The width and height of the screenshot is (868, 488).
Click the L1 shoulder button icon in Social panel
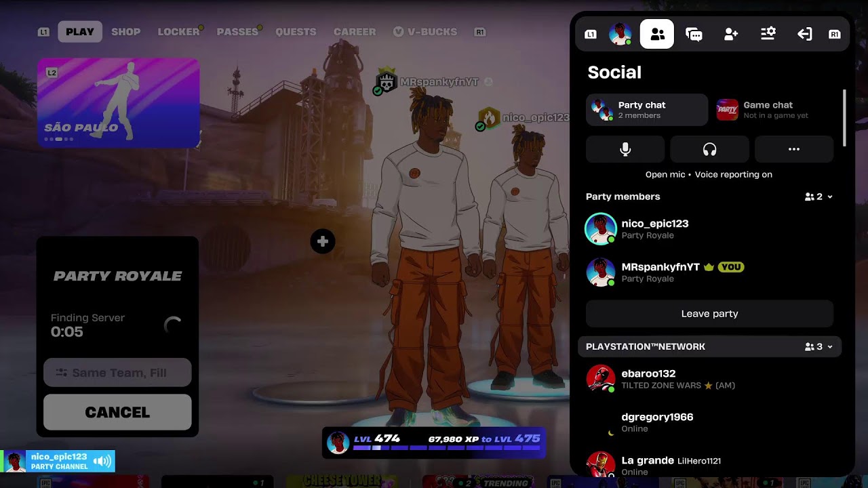click(591, 34)
